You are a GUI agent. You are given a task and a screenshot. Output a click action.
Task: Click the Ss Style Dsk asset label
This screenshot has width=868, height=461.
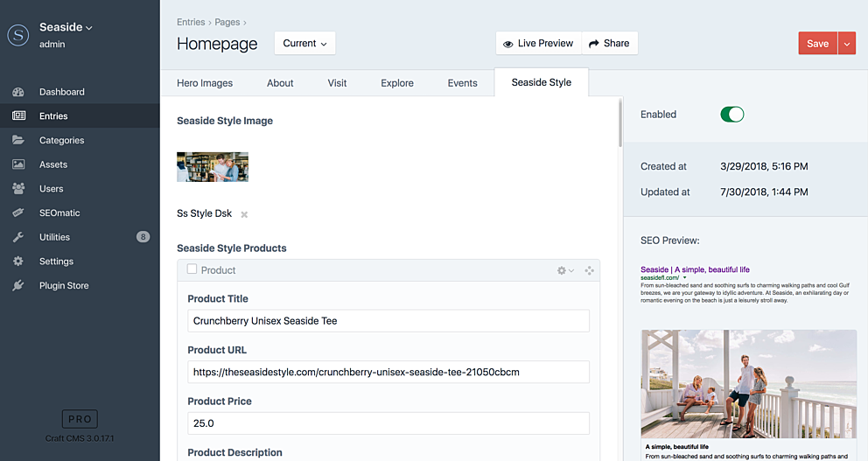click(204, 213)
